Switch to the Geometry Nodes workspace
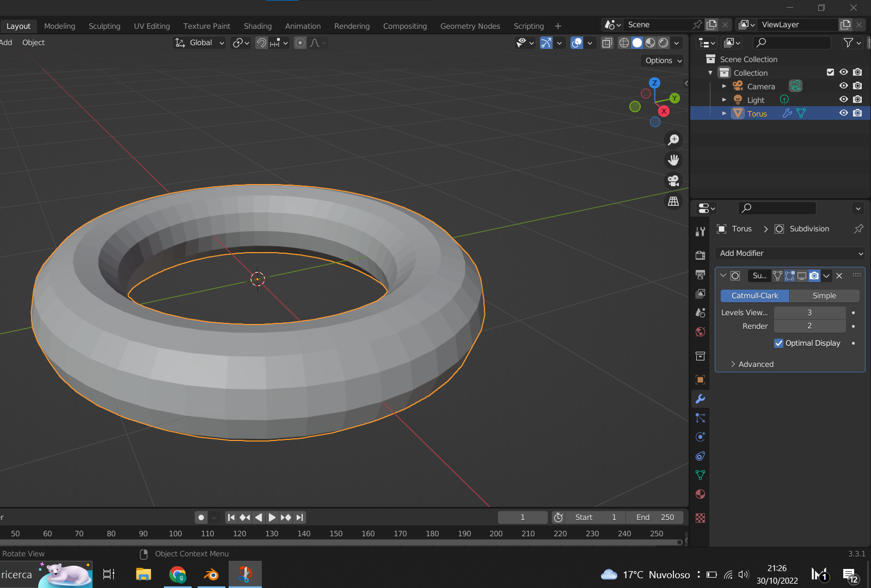Screen dimensions: 871x588 (470, 26)
